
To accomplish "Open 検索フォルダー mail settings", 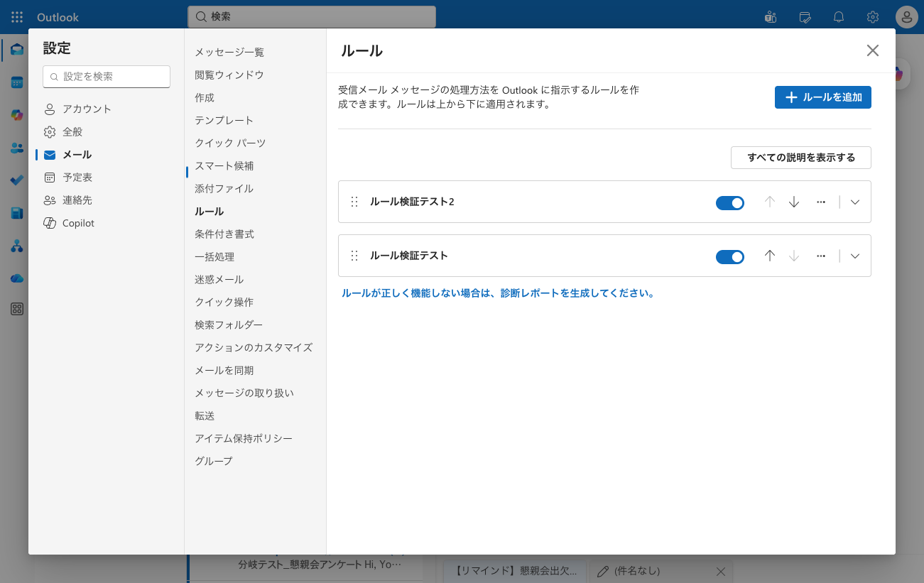I will [x=229, y=325].
